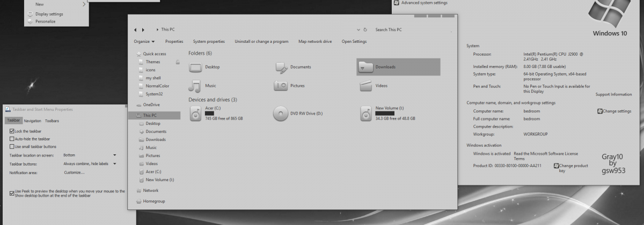Switch to the Toolbars tab
This screenshot has width=644, height=225.
tap(52, 121)
